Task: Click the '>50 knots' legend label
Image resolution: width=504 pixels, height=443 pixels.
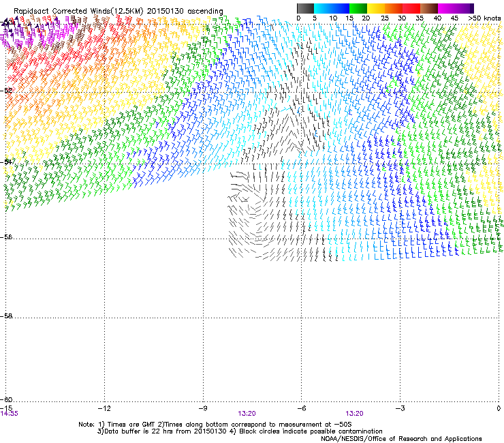Action: 485,18
